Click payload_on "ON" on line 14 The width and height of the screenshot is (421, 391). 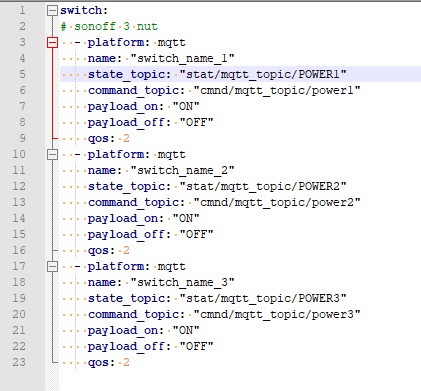click(x=186, y=218)
